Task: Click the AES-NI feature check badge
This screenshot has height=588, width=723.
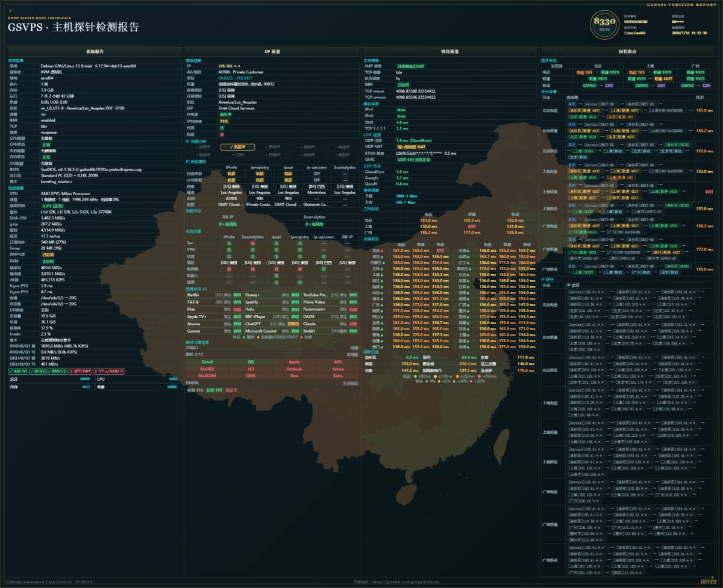Action: pyautogui.click(x=19, y=371)
